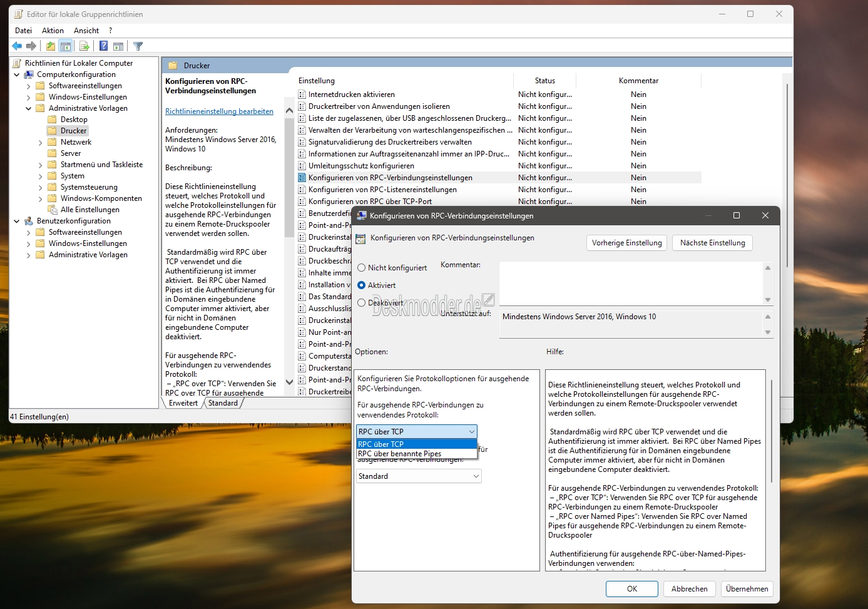Click into the 'Kommentar' text field
This screenshot has width=868, height=609.
coord(631,284)
